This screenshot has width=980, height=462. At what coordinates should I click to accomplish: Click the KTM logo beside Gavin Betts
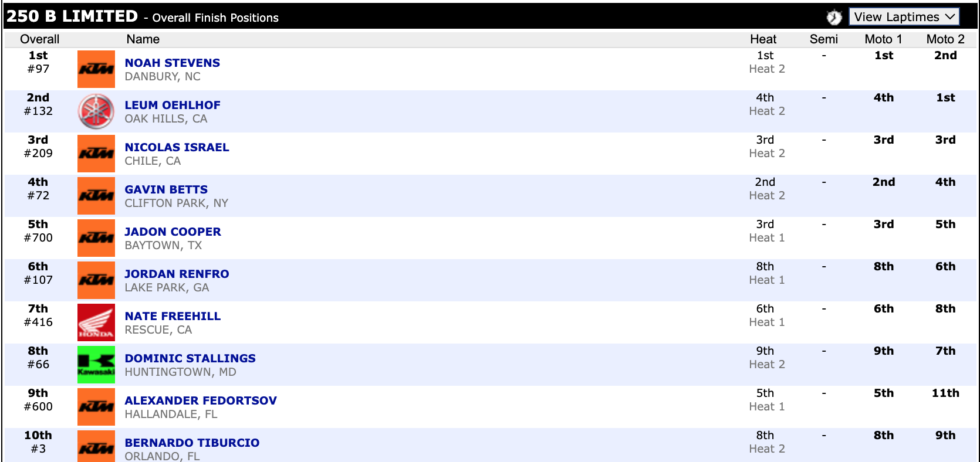click(96, 196)
